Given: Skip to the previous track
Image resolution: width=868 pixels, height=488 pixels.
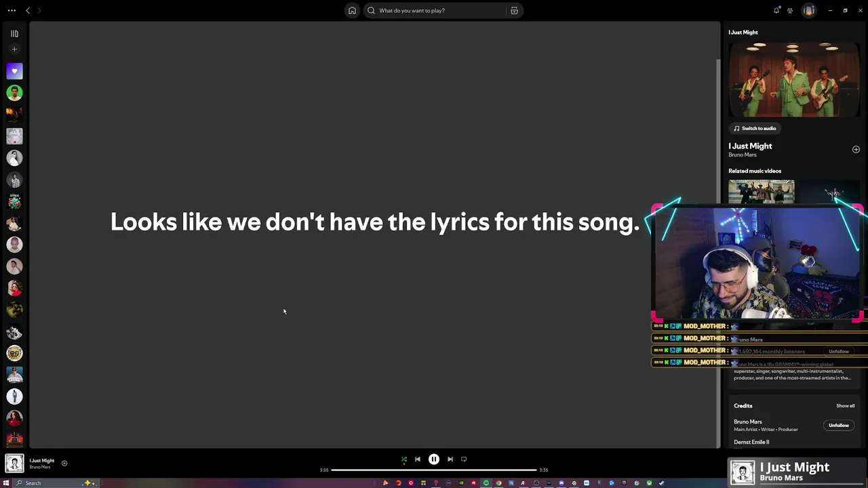Looking at the screenshot, I should pos(418,459).
